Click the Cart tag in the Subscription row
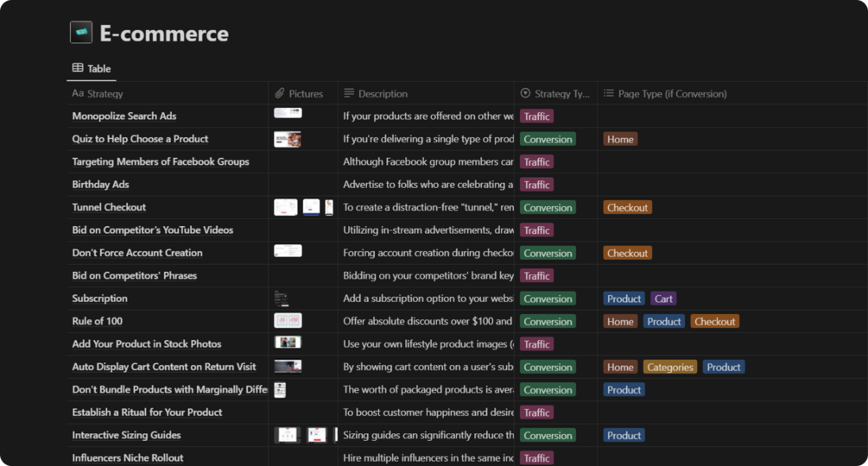 (663, 299)
